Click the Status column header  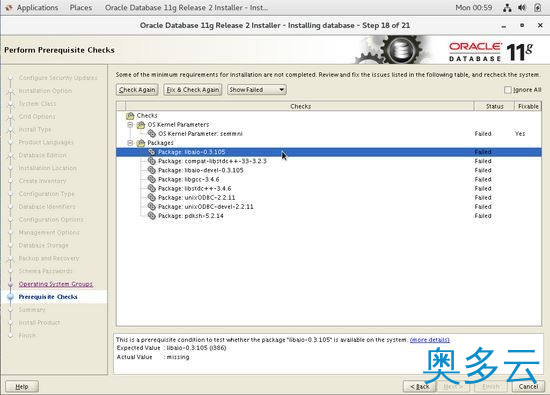[494, 106]
